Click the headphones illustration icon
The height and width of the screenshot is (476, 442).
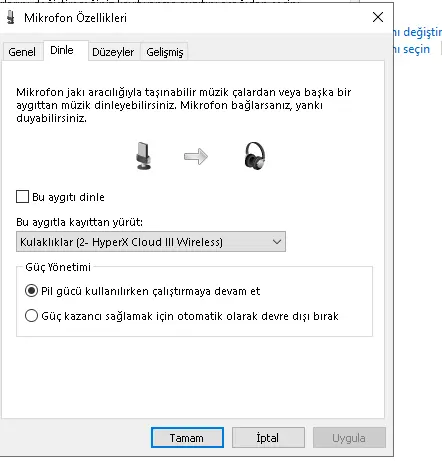(x=255, y=156)
